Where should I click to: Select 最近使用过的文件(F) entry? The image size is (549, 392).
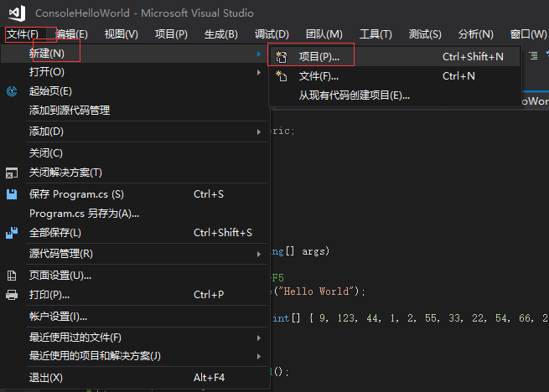click(x=135, y=338)
